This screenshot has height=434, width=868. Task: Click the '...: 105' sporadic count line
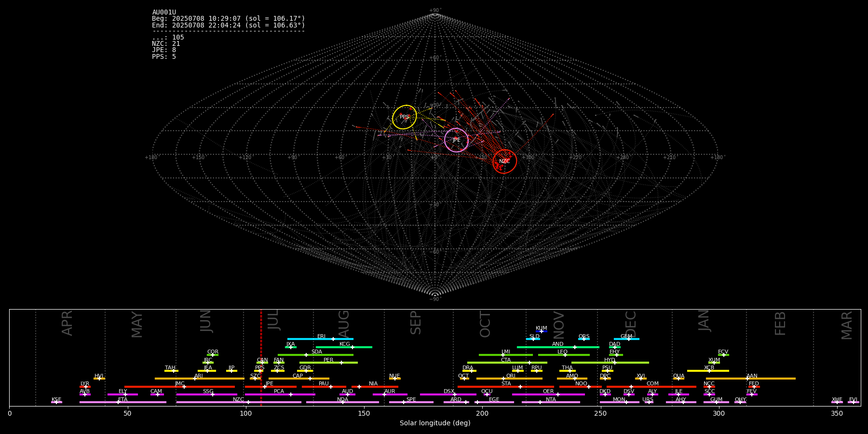(x=168, y=38)
